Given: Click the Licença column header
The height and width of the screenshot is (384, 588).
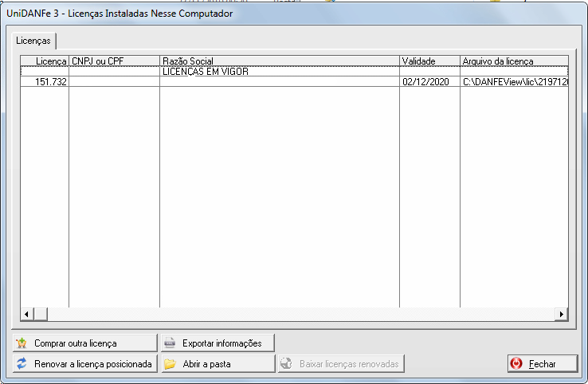Looking at the screenshot, I should tap(45, 61).
